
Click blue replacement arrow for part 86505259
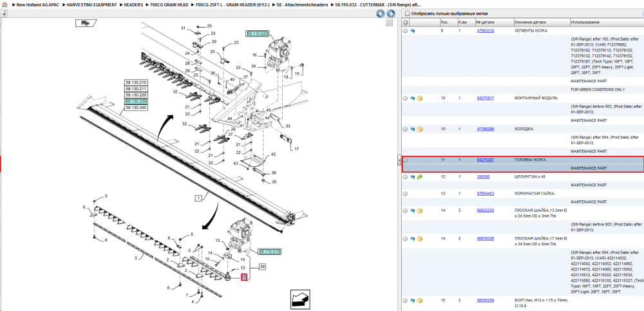point(412,301)
